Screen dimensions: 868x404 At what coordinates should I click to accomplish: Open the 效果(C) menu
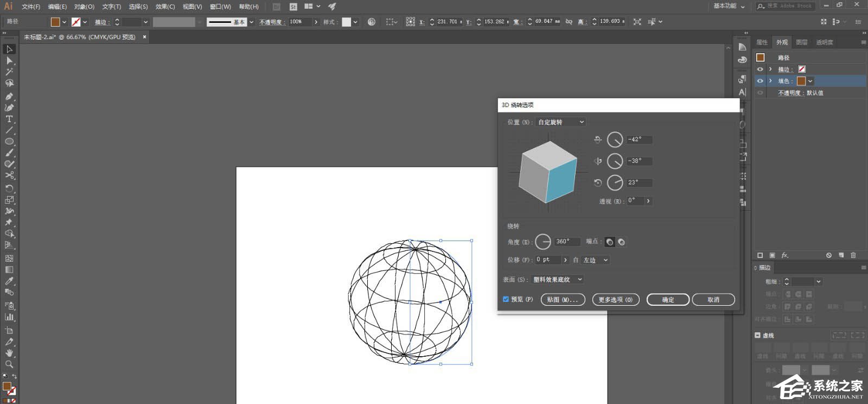pos(165,7)
